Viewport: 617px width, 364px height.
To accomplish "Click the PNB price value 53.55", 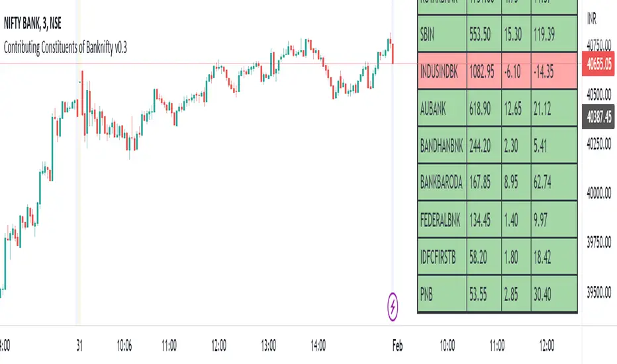I will click(484, 291).
